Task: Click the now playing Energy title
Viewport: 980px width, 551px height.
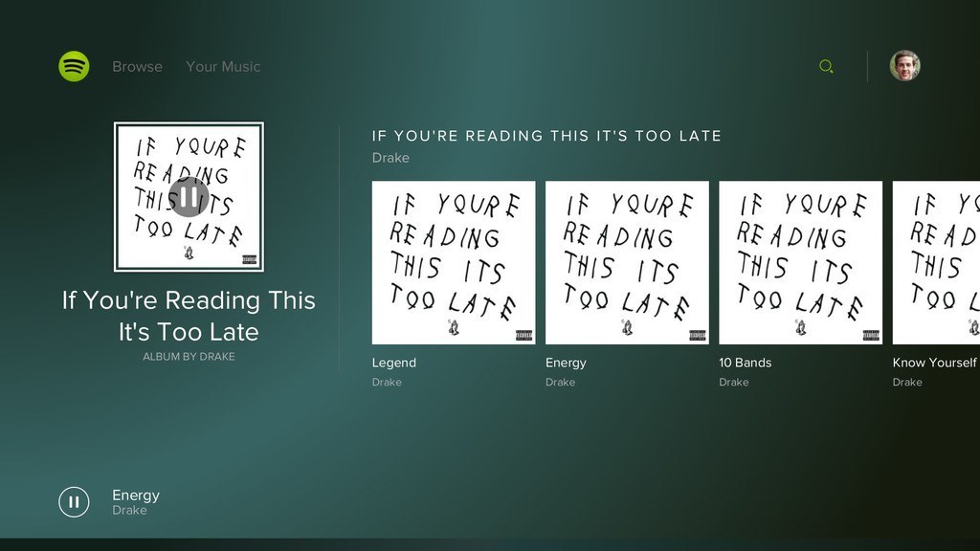Action: point(136,495)
